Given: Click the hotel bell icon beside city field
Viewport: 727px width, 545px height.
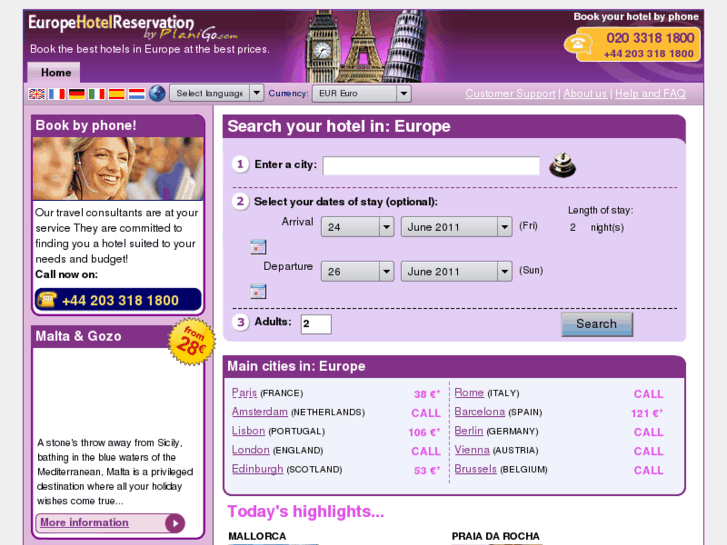Looking at the screenshot, I should pos(562,166).
